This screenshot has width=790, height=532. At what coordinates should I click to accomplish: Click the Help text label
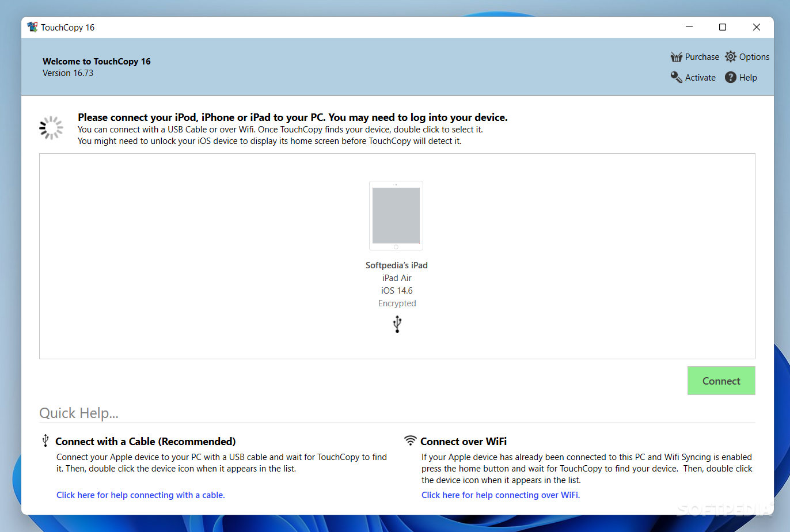tap(748, 78)
